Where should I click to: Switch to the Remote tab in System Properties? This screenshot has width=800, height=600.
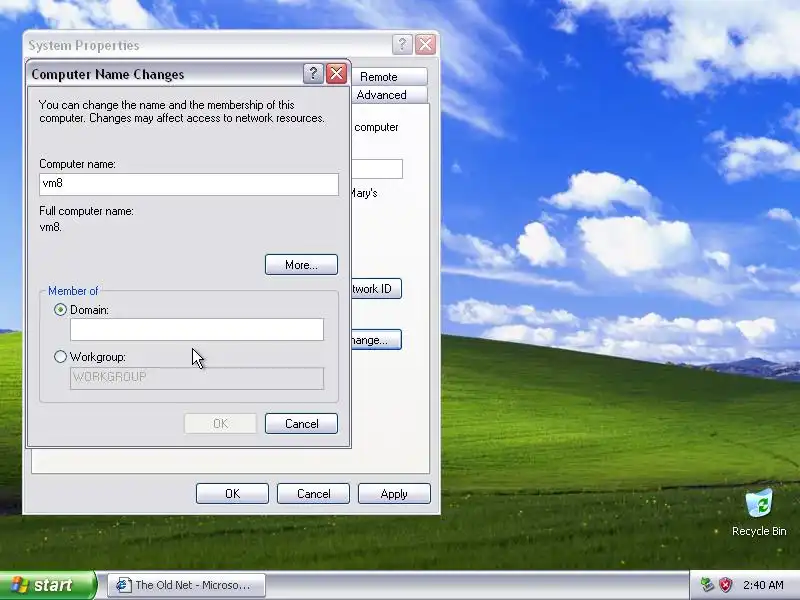point(389,77)
